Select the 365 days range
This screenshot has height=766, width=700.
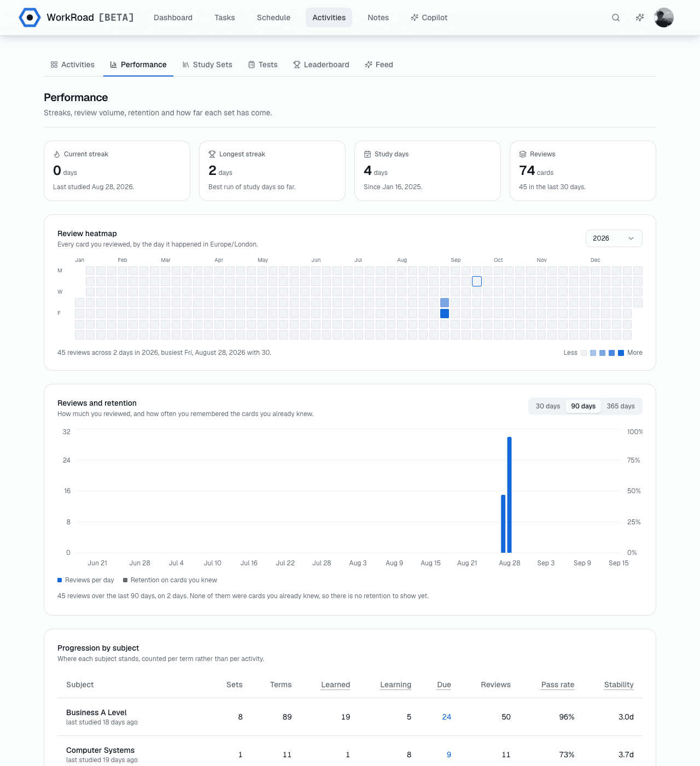click(621, 406)
